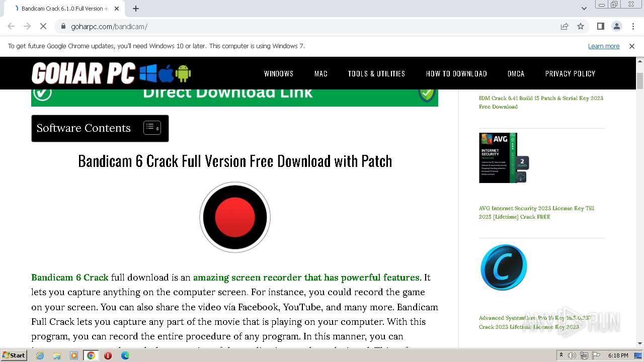
Task: Click the Bandicam 6 Crack article heading
Action: pos(235,161)
